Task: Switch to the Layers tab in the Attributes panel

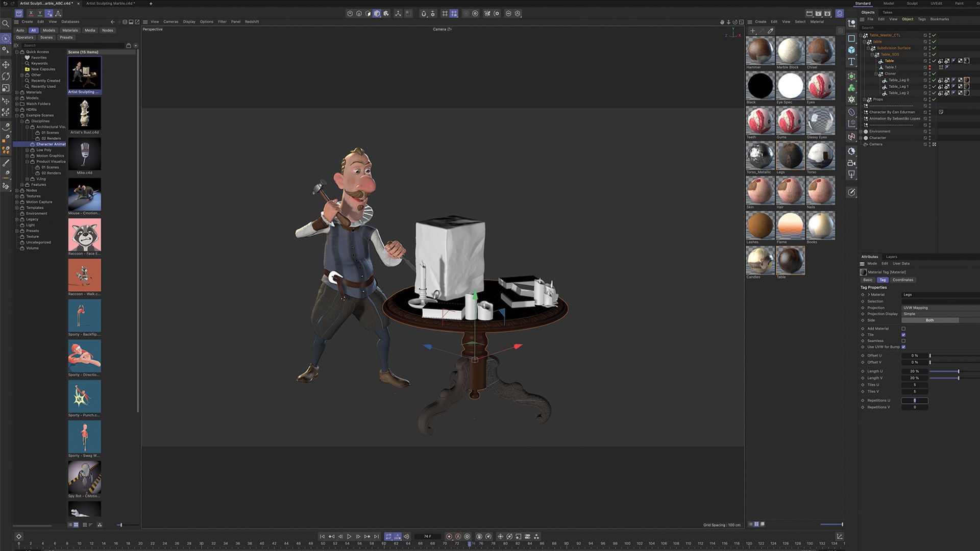Action: [x=891, y=257]
